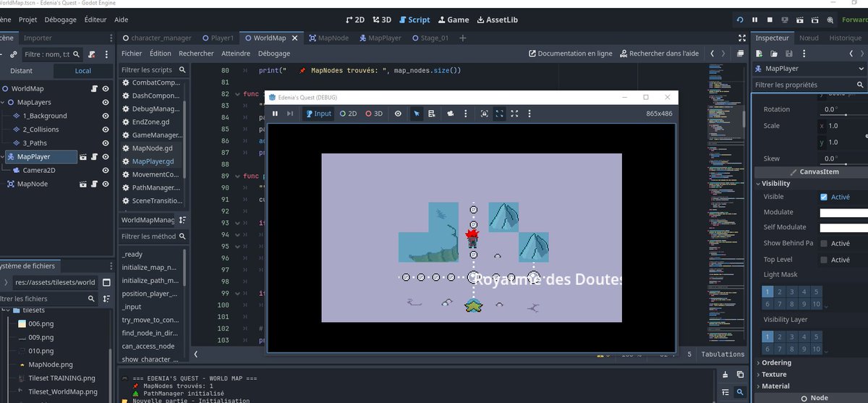This screenshot has width=868, height=403.
Task: Switch to the 2D workspace
Action: (356, 20)
